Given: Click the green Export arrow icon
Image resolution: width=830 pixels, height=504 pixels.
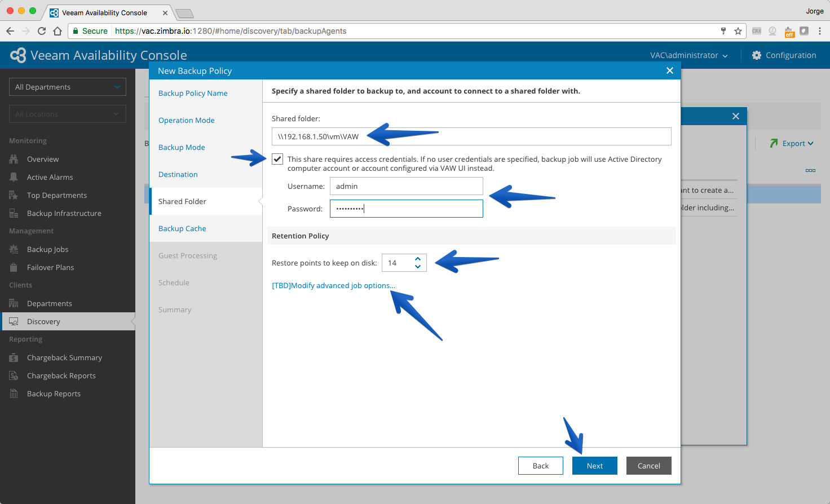Looking at the screenshot, I should [x=774, y=143].
